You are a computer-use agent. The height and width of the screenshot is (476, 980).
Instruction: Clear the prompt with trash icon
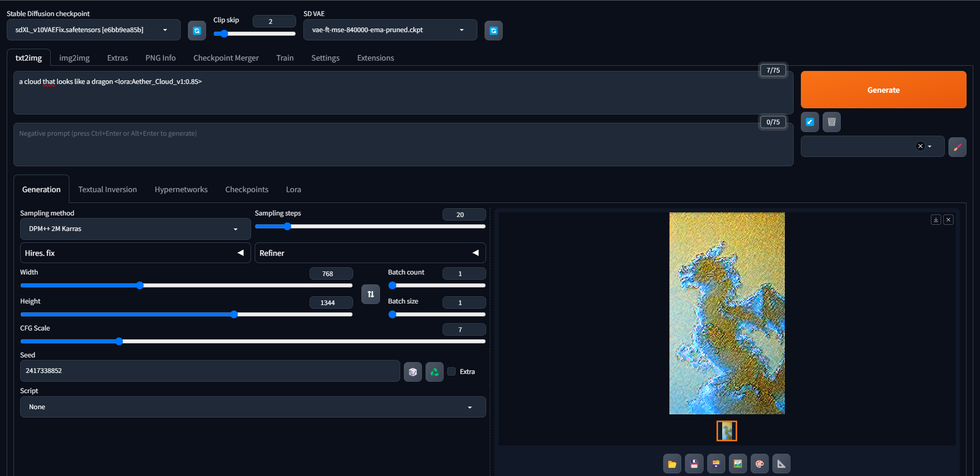[x=832, y=122]
